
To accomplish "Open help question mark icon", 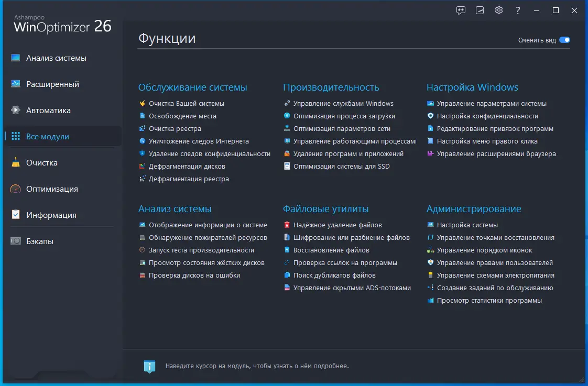I will pyautogui.click(x=518, y=10).
